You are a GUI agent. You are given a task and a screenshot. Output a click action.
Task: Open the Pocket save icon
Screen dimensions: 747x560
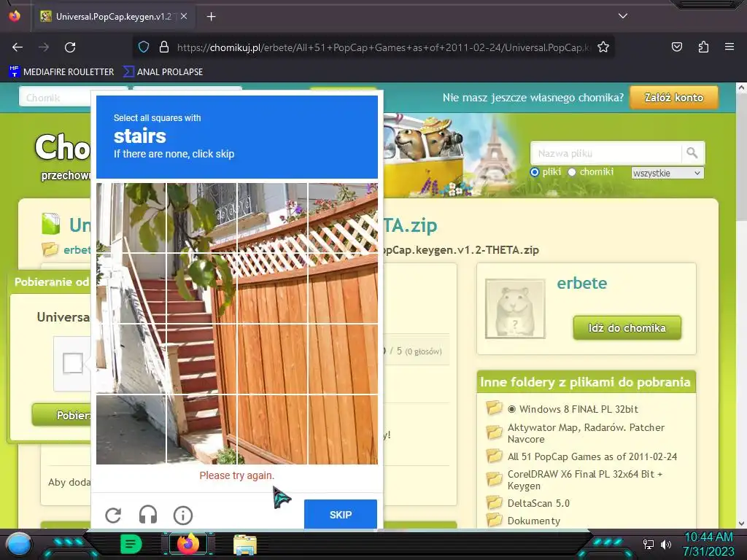(x=677, y=47)
